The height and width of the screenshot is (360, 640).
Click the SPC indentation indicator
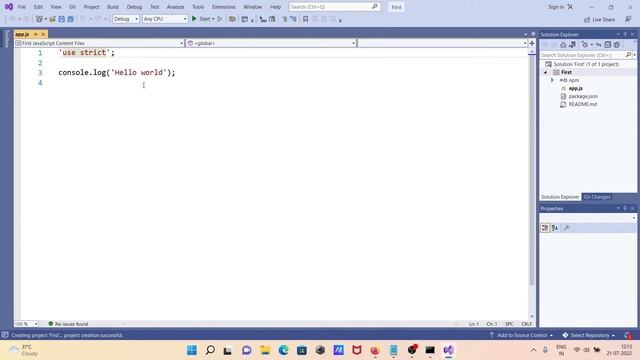(x=509, y=324)
